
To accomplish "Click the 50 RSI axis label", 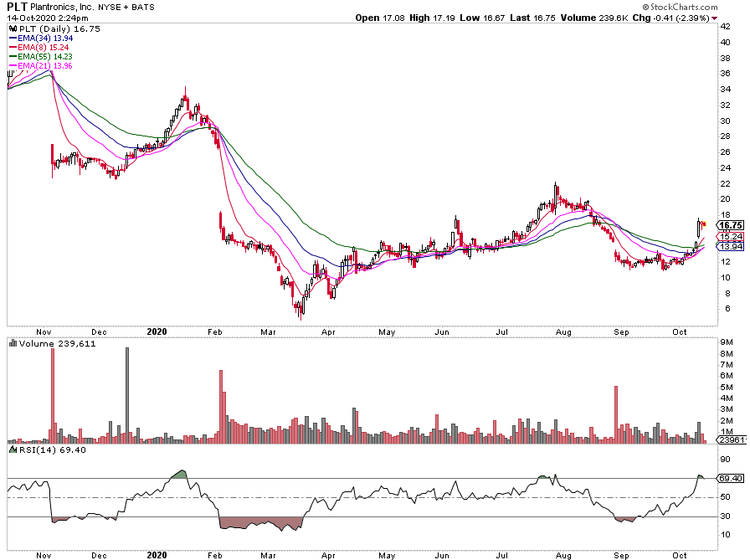I will [726, 497].
